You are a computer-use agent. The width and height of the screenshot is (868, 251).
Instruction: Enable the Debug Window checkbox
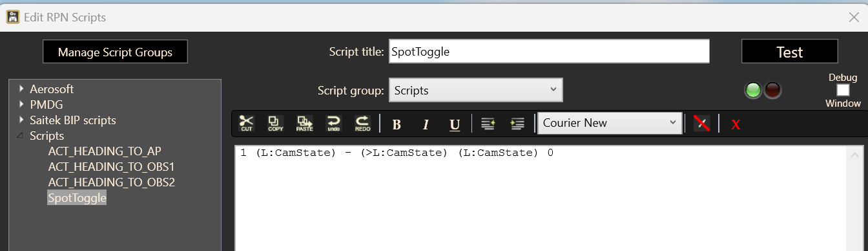pos(843,91)
